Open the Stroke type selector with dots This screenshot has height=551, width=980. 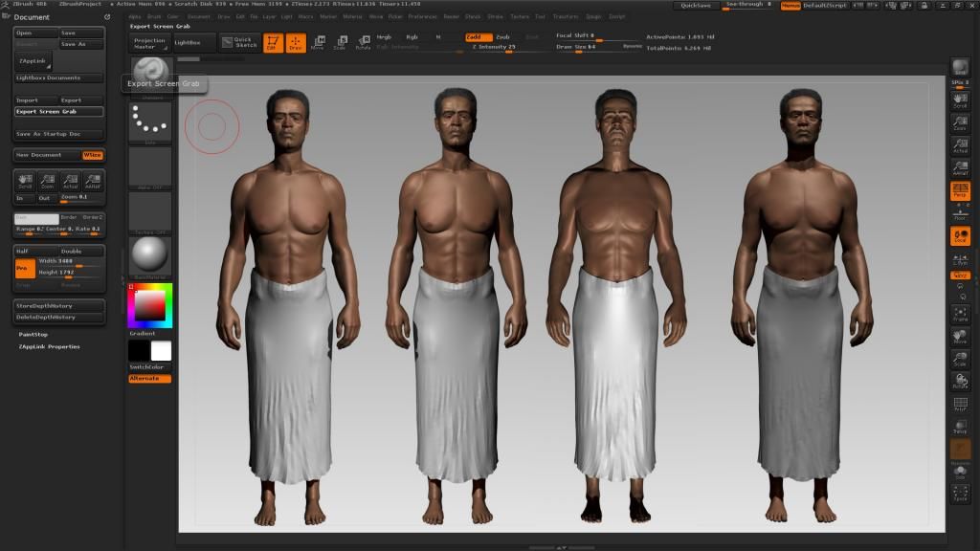pos(150,122)
